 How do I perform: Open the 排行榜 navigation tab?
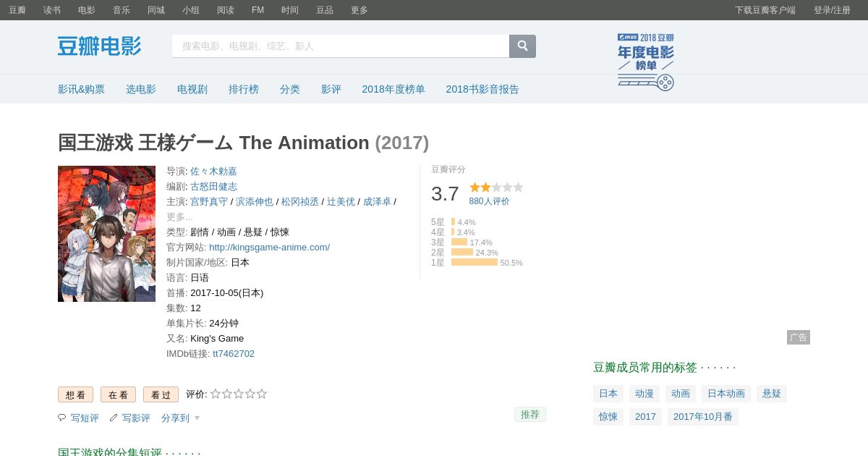[x=244, y=89]
